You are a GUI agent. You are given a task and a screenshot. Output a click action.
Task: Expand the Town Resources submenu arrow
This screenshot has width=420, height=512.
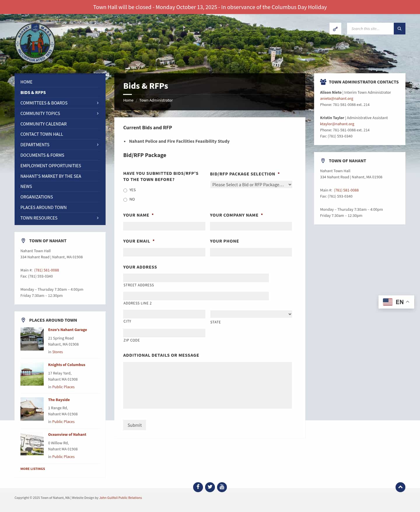[98, 218]
